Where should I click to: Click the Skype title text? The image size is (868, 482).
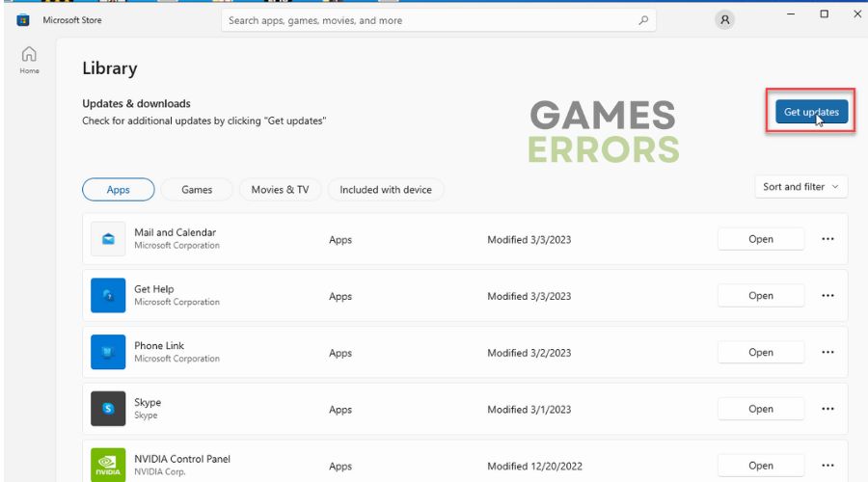(x=148, y=402)
